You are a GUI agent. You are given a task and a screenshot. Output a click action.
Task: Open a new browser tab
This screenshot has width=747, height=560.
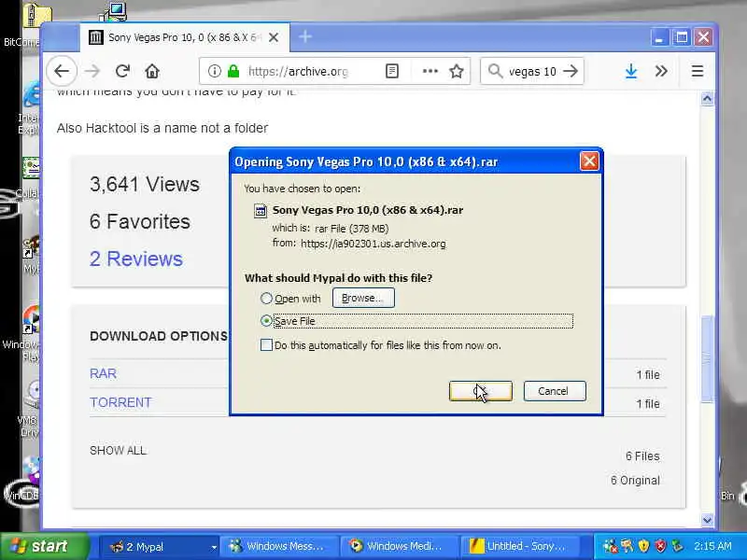point(305,36)
